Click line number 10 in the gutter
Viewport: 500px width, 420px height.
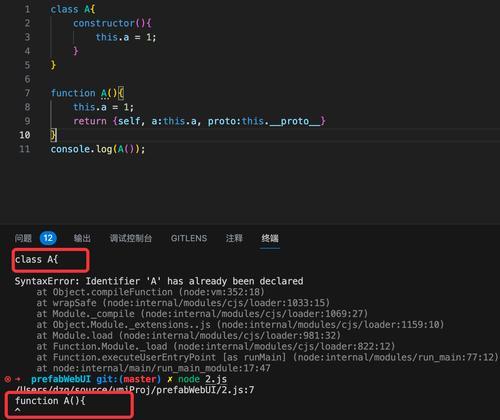click(25, 135)
